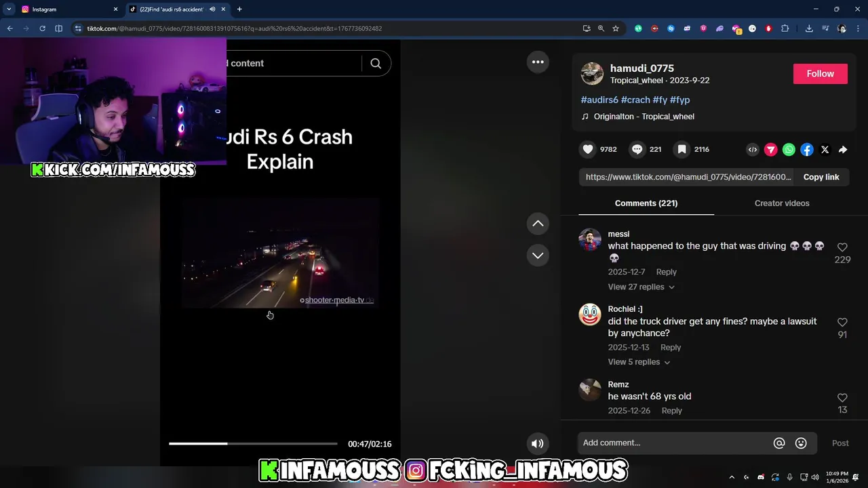The height and width of the screenshot is (488, 868).
Task: Reply to messi's comment
Action: pos(666,272)
